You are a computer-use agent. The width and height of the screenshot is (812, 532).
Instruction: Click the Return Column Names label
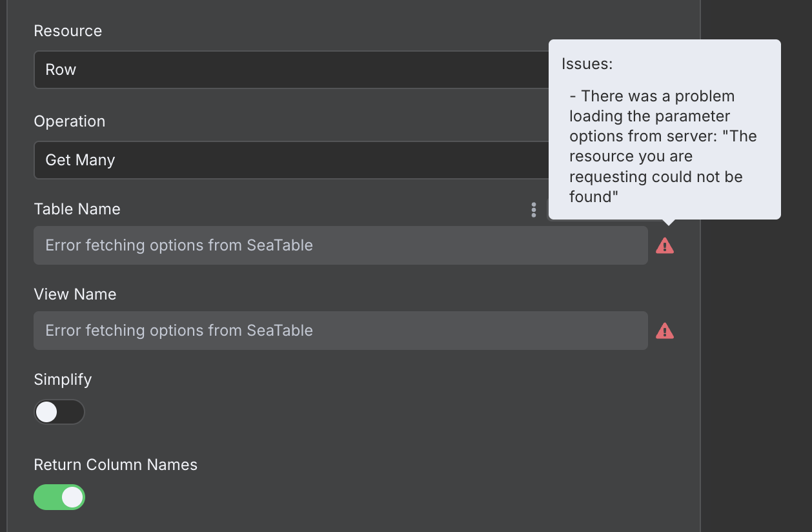coord(116,465)
